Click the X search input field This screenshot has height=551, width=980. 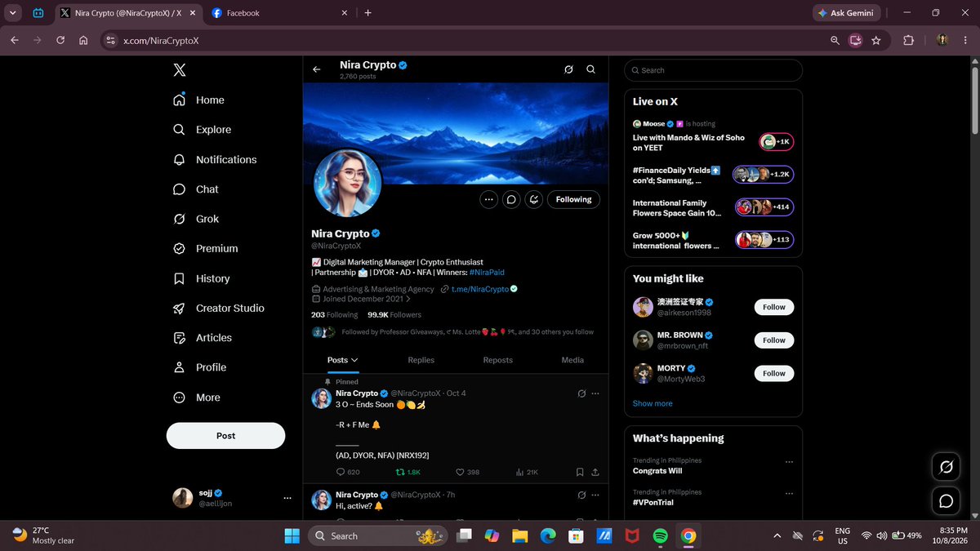pyautogui.click(x=713, y=70)
